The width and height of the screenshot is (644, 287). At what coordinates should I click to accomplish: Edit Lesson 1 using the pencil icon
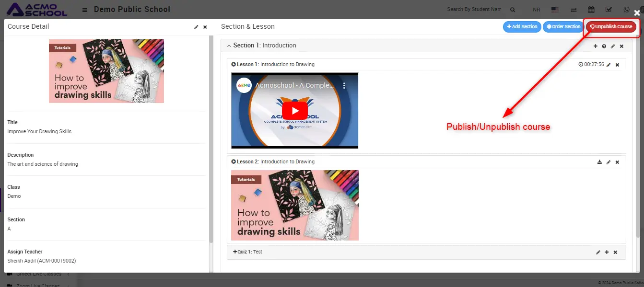(x=609, y=65)
